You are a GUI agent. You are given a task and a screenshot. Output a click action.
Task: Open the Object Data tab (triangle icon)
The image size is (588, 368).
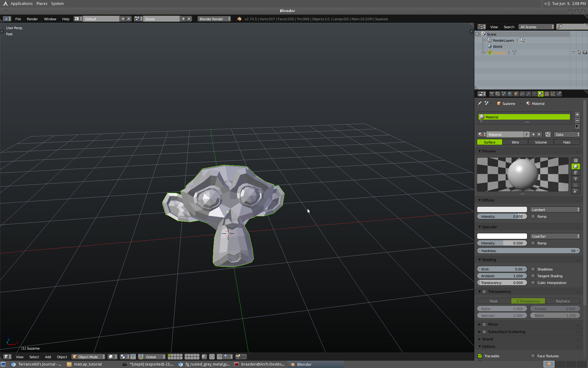pyautogui.click(x=534, y=94)
